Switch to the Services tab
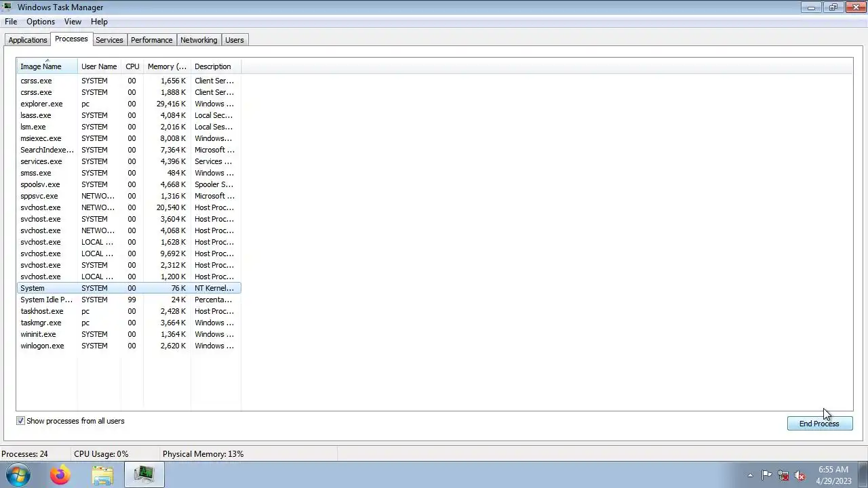This screenshot has height=488, width=868. (x=109, y=40)
